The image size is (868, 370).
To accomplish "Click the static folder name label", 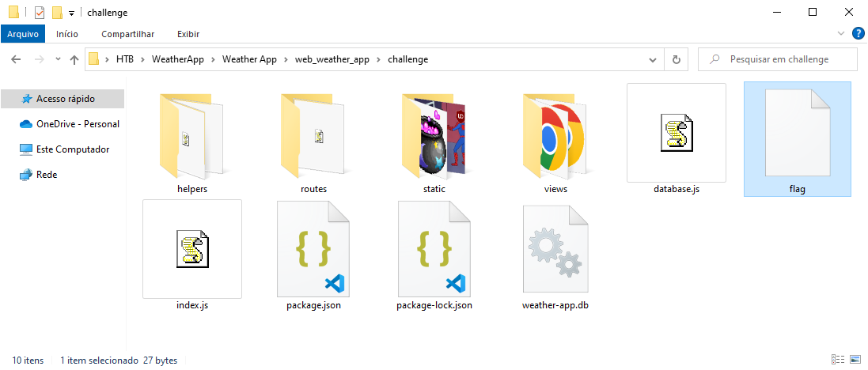I will [434, 189].
